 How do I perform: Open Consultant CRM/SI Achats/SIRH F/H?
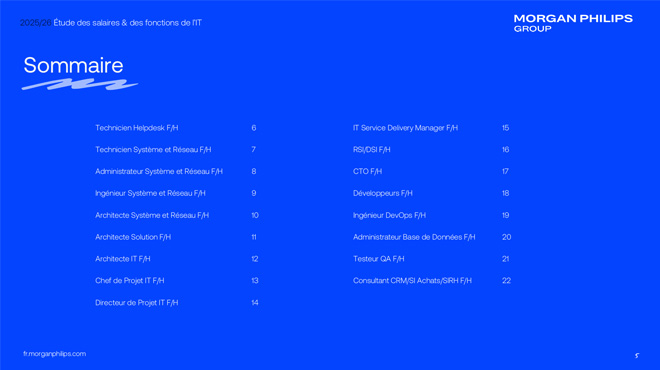click(412, 281)
